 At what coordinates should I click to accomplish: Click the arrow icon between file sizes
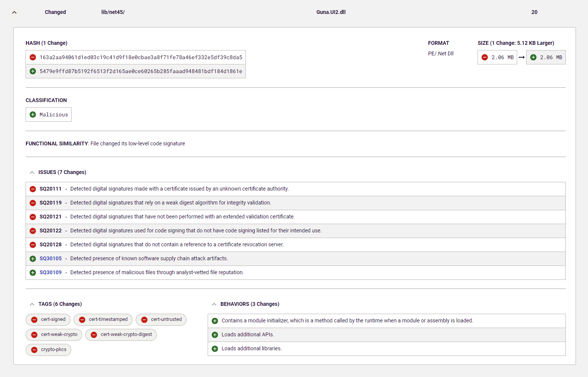[522, 58]
